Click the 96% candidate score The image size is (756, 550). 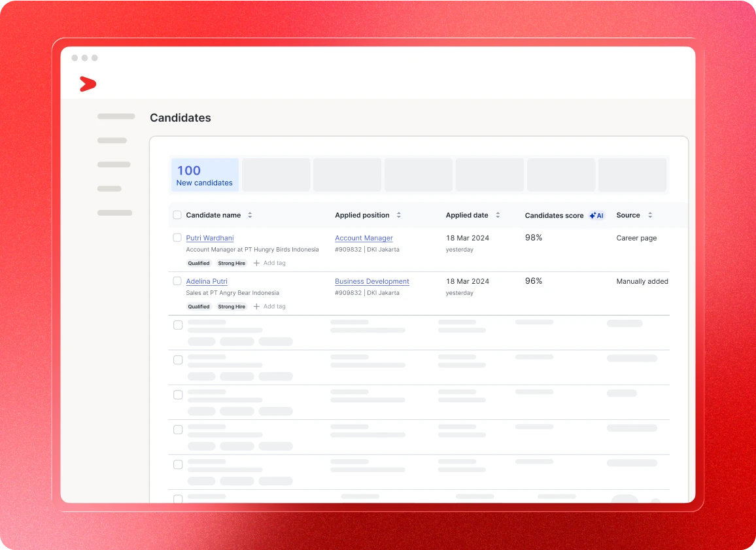pos(533,281)
